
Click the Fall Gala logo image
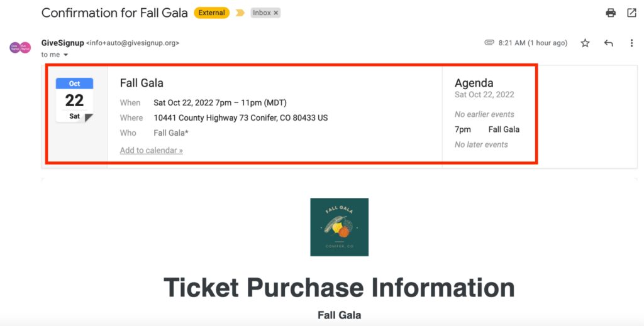(x=339, y=227)
